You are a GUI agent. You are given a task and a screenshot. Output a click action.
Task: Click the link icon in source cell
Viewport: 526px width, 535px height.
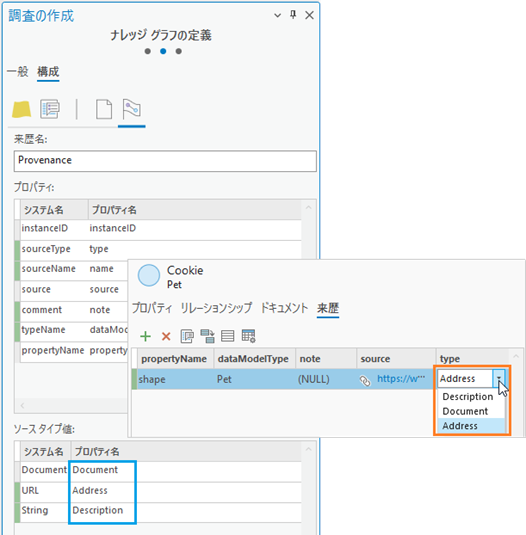[x=365, y=381]
